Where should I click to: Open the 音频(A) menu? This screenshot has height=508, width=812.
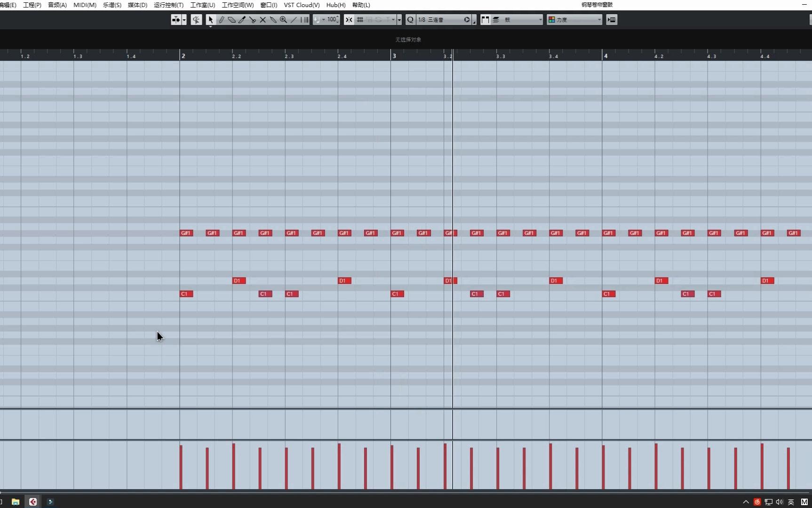coord(57,5)
